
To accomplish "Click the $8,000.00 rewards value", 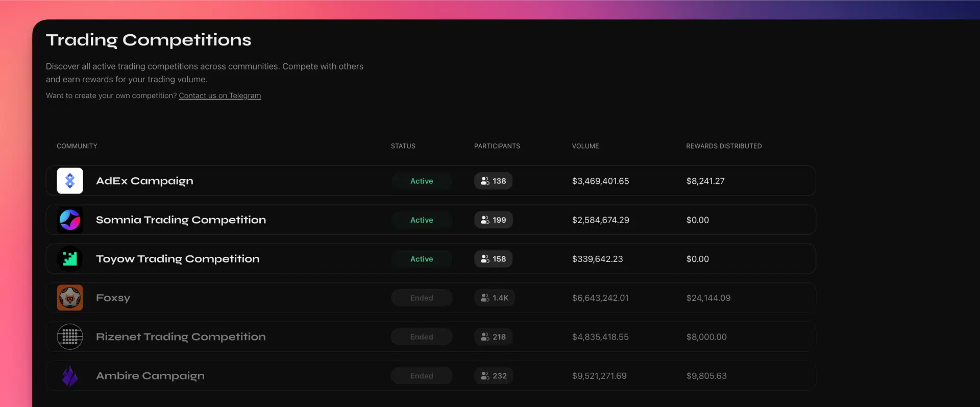I will click(x=706, y=337).
